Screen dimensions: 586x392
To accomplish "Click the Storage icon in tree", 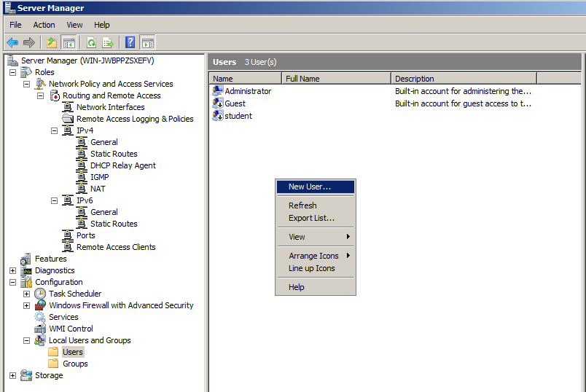I will [26, 375].
